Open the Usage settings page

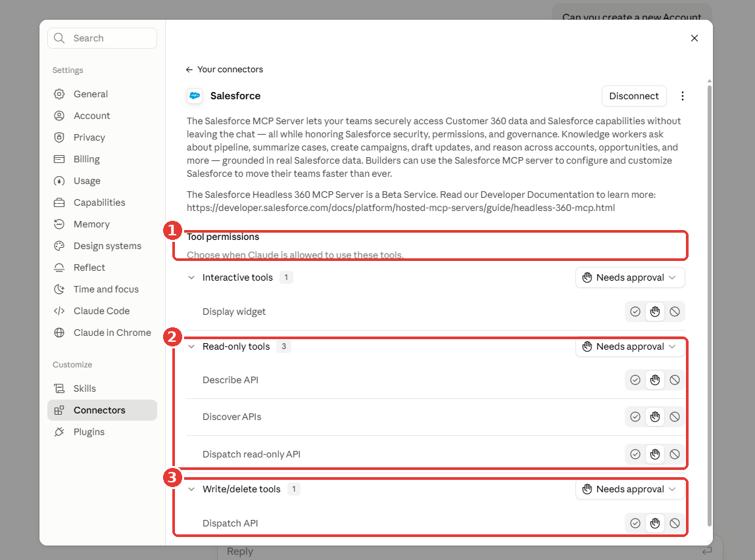tap(102, 181)
